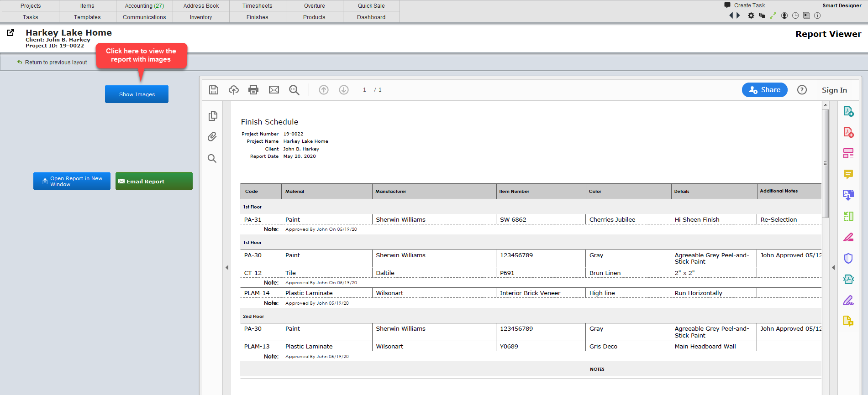Open the Timesheets menu
868x395 pixels.
tap(257, 6)
